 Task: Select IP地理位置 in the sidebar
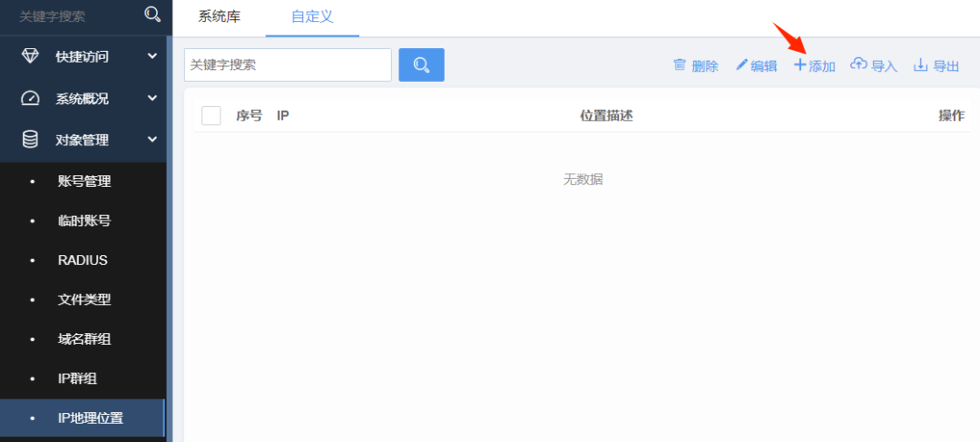83,418
